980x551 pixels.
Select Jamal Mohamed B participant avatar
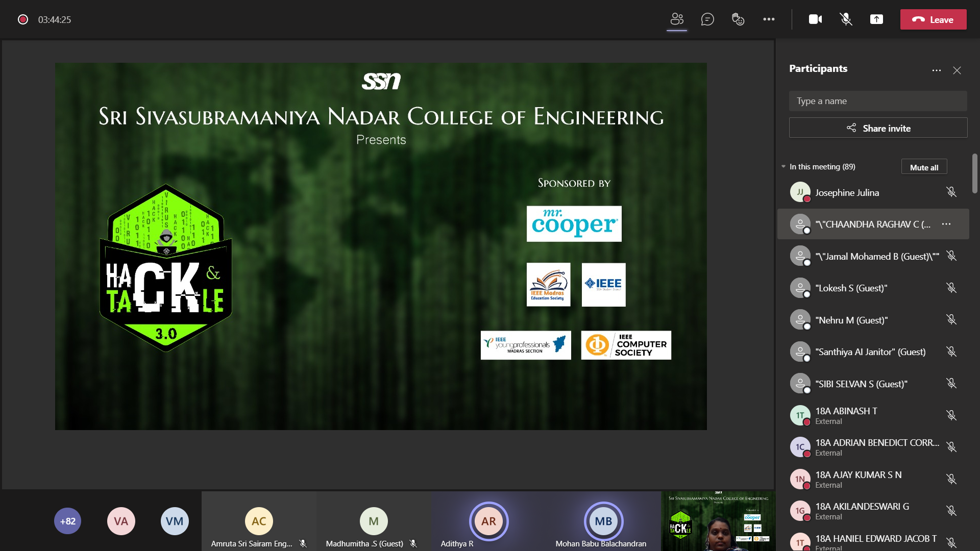pyautogui.click(x=800, y=256)
